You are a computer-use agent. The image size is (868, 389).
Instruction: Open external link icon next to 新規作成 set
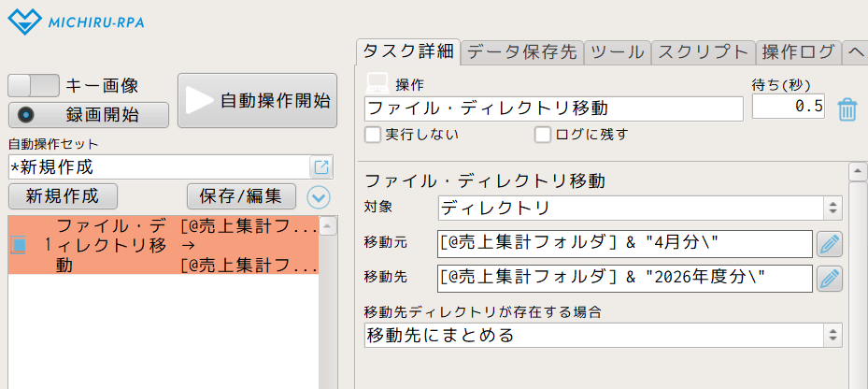pyautogui.click(x=320, y=167)
